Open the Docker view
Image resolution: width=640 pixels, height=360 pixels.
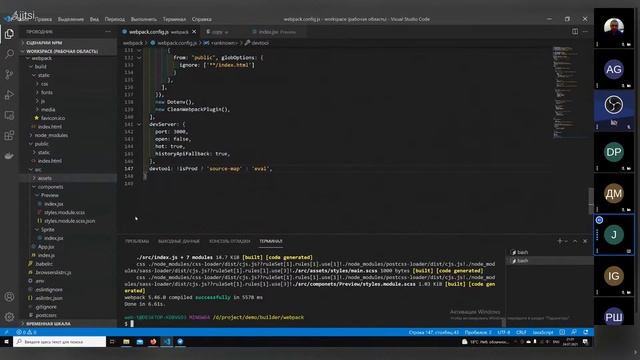coord(9,156)
